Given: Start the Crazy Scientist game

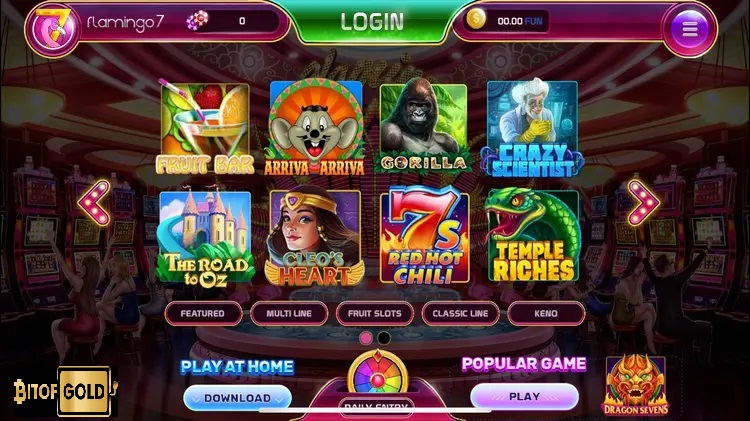Looking at the screenshot, I should pyautogui.click(x=532, y=128).
